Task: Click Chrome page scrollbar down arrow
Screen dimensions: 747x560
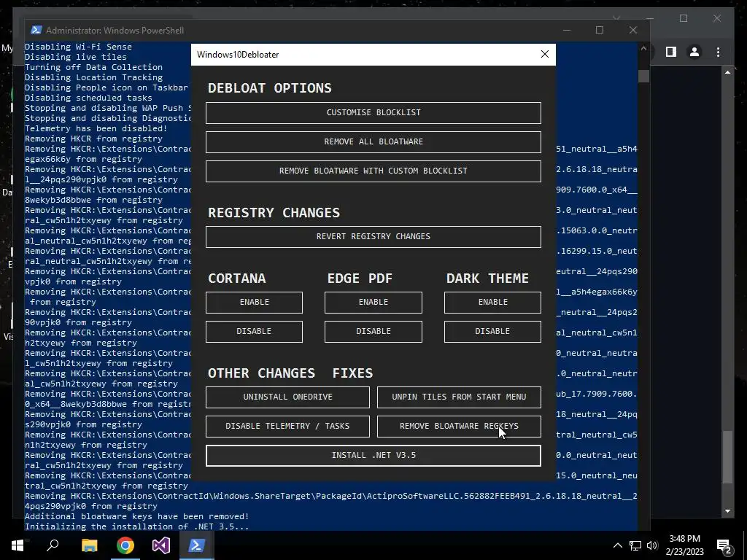Action: click(727, 511)
